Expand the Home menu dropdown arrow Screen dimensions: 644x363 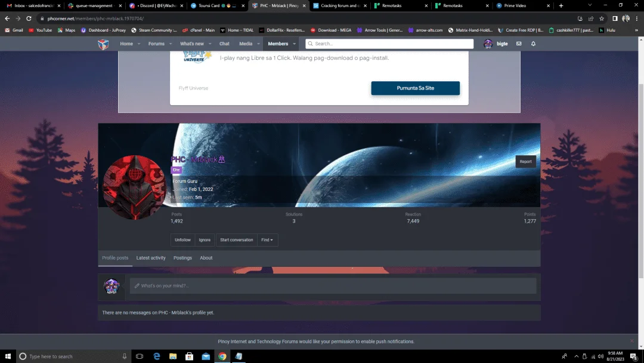[139, 44]
